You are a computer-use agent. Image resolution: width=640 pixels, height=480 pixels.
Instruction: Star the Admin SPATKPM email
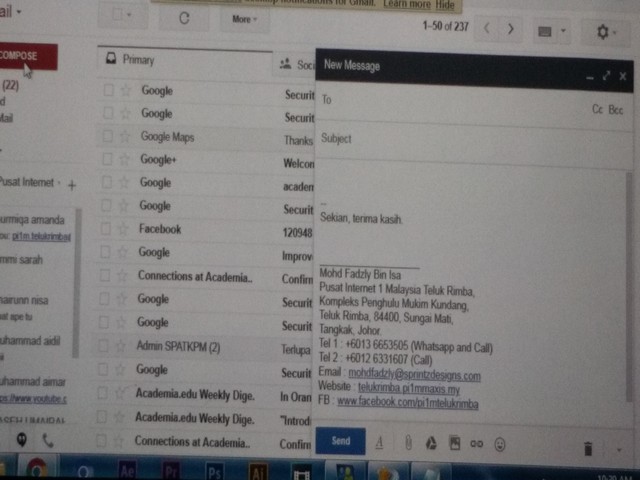(x=125, y=346)
